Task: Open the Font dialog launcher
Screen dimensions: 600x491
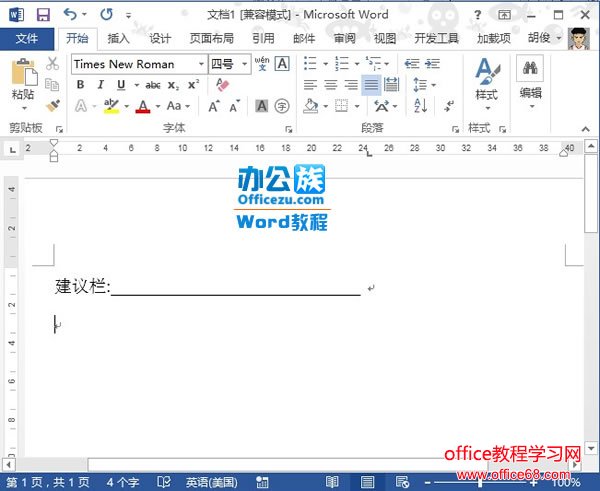Action: tap(289, 129)
